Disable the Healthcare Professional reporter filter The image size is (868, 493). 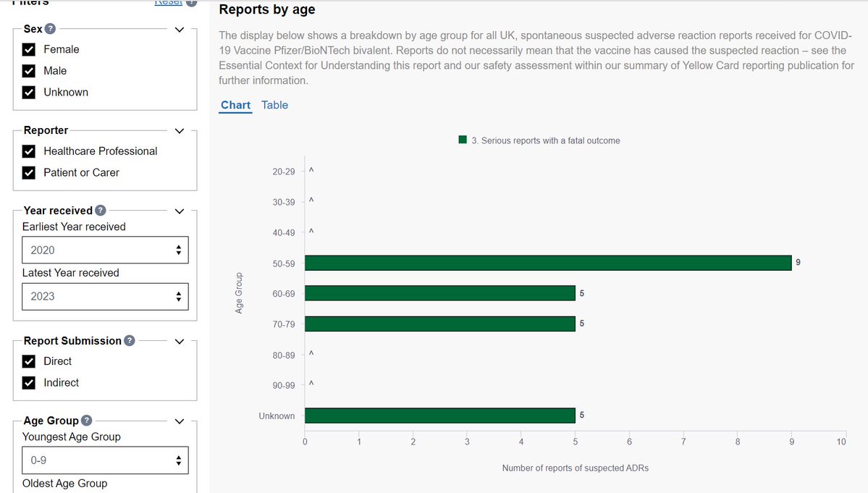point(29,151)
